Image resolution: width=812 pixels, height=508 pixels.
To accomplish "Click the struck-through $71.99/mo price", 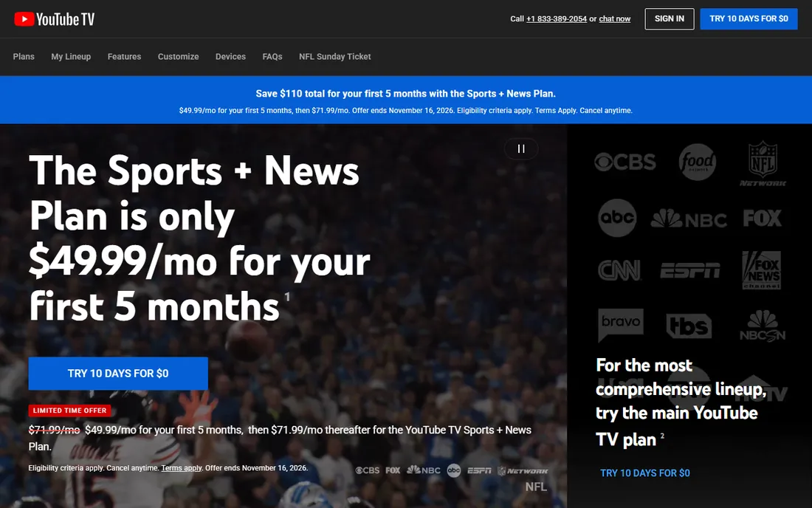I will point(55,430).
